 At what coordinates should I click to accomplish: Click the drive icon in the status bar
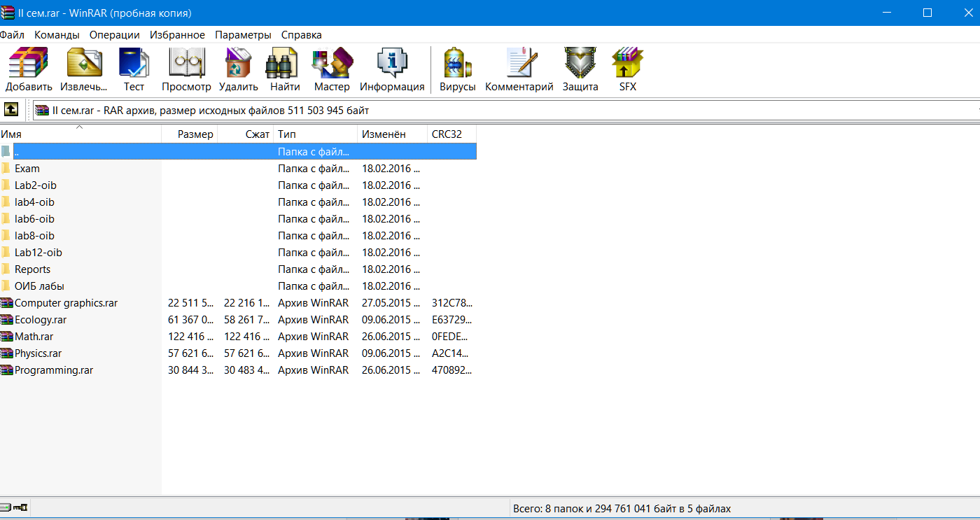(x=6, y=507)
